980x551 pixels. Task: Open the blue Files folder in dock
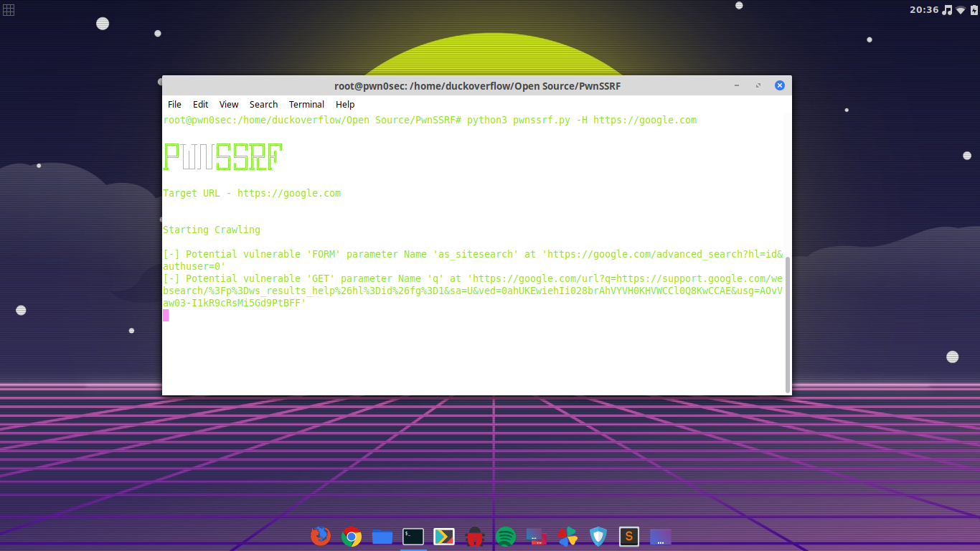click(x=382, y=536)
